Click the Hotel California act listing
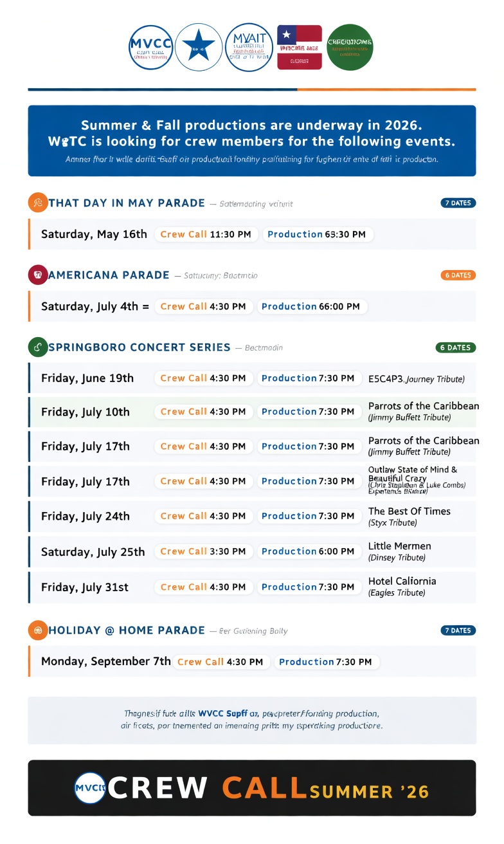Image resolution: width=504 pixels, height=844 pixels. coord(402,586)
